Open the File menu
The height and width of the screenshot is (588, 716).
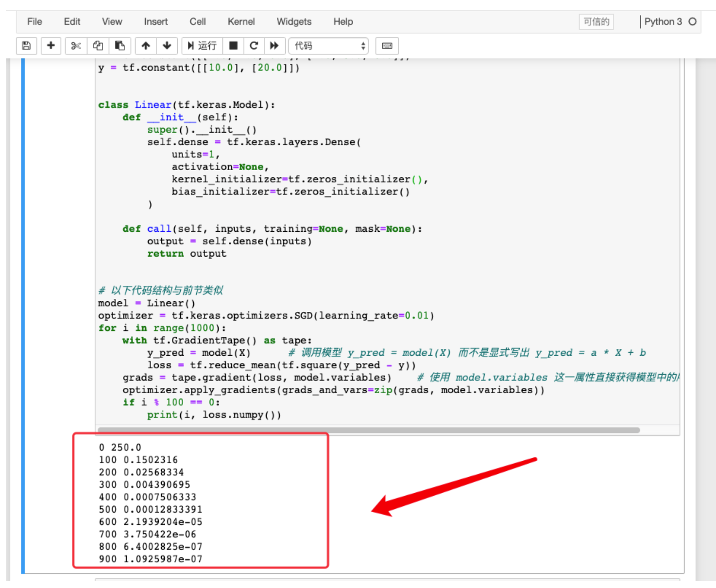34,21
